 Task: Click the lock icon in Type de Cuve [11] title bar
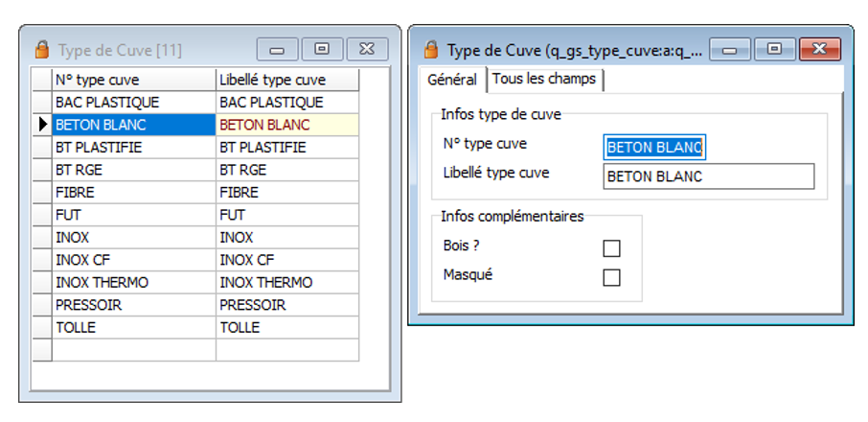(x=41, y=49)
